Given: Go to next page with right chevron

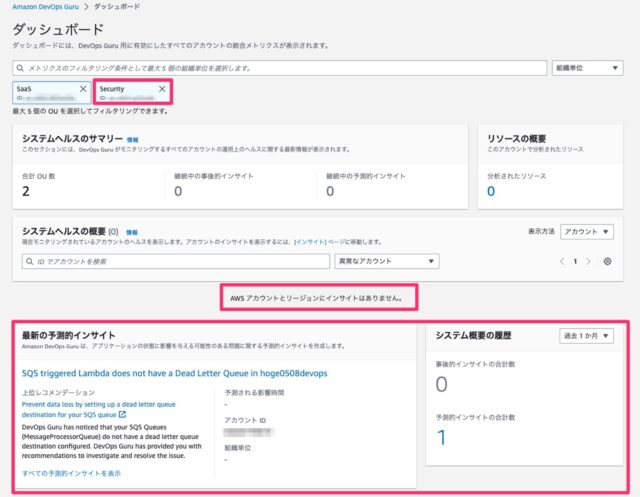Looking at the screenshot, I should coord(588,261).
